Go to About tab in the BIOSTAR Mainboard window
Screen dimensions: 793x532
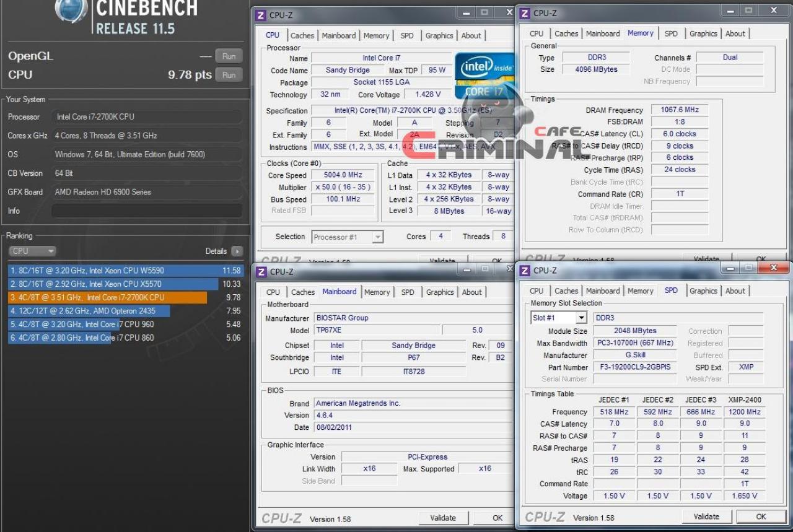pos(471,292)
